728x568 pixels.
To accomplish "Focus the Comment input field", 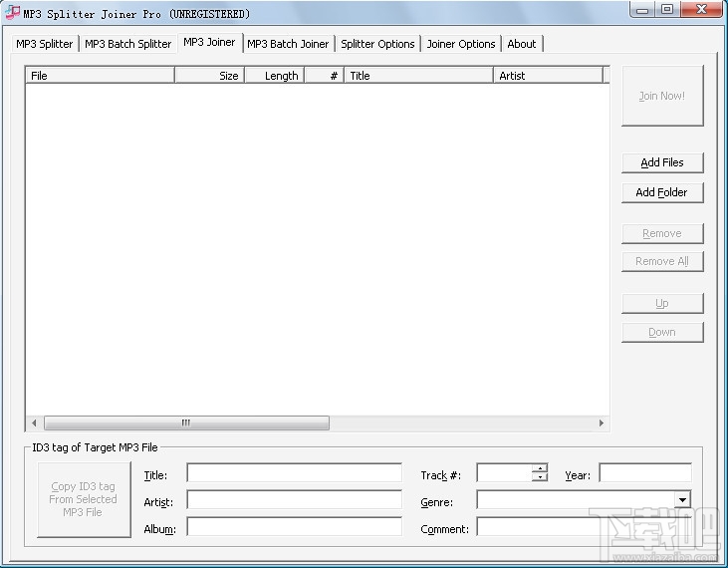I will click(x=584, y=527).
